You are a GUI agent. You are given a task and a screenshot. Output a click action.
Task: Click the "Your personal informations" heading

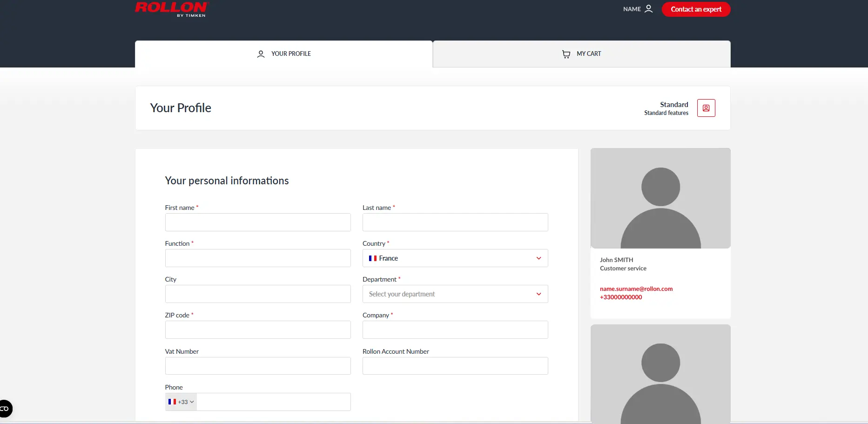click(227, 181)
